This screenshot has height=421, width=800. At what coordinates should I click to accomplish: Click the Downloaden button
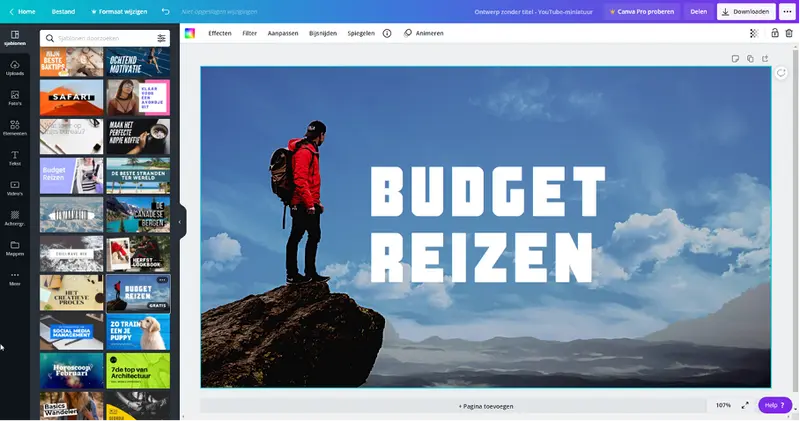click(746, 11)
